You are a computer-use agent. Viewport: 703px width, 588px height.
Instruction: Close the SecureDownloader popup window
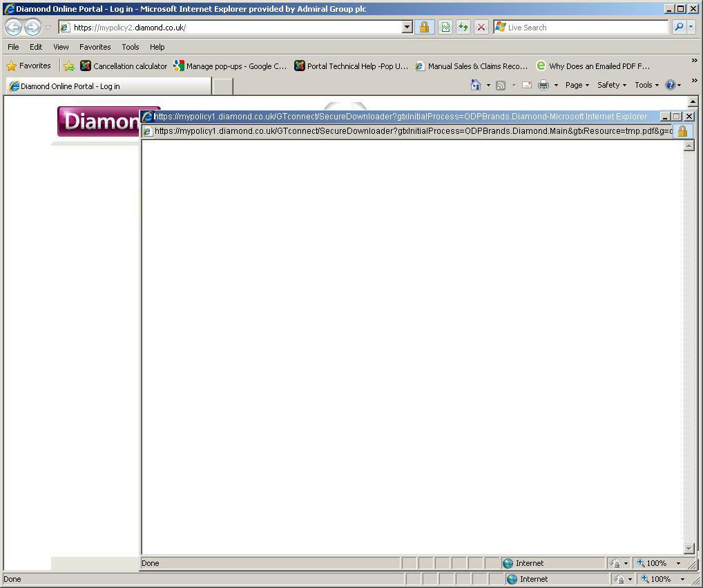coord(689,117)
